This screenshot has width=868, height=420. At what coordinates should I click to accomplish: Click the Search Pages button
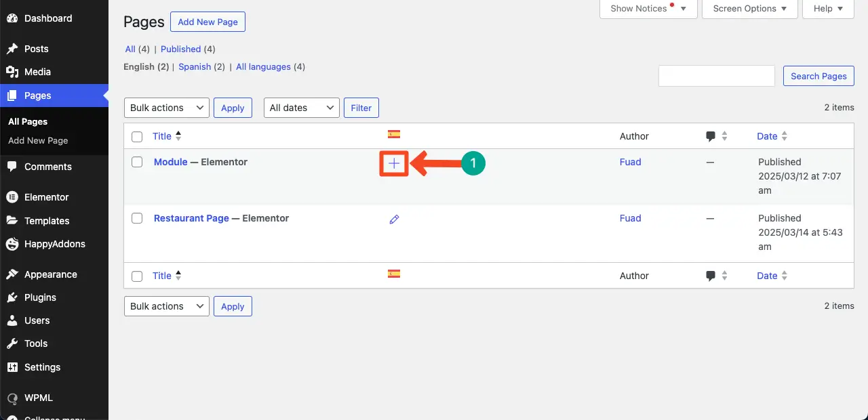pos(818,76)
